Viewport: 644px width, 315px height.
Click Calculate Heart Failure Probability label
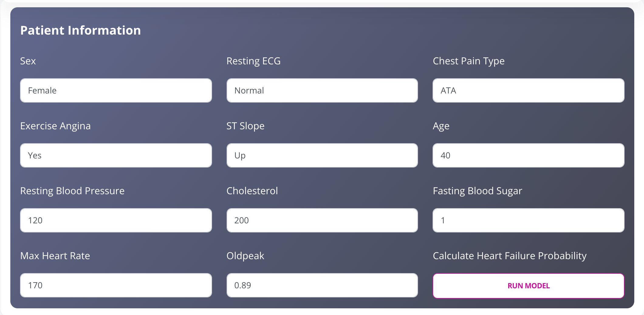pos(510,256)
